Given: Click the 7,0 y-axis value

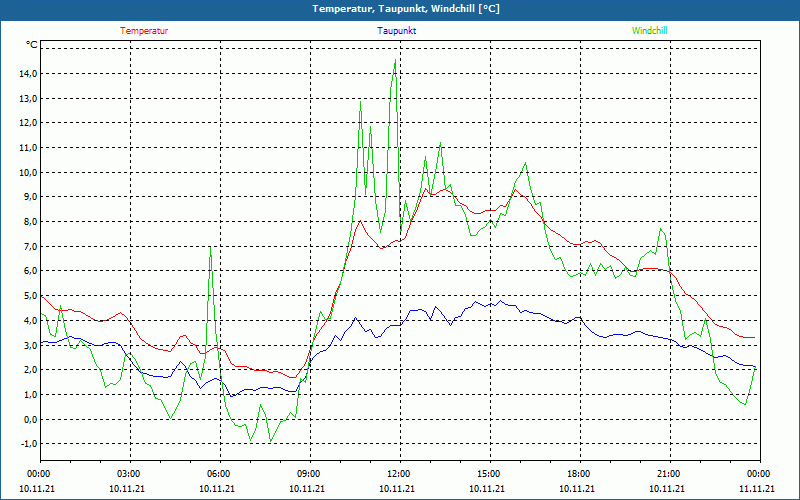Looking at the screenshot, I should pyautogui.click(x=30, y=246).
